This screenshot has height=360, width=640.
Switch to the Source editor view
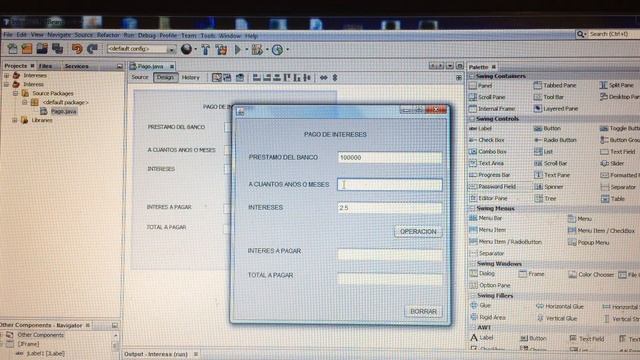[x=140, y=77]
